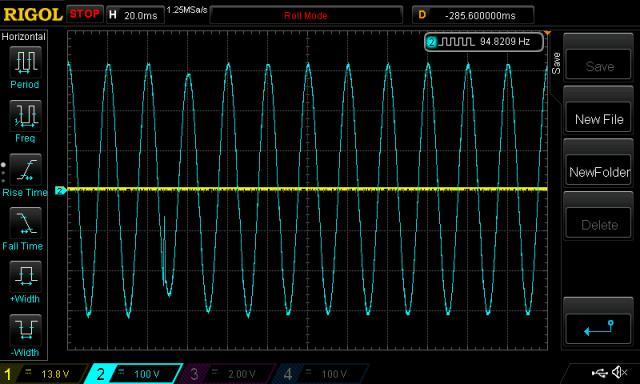Viewport: 640px width, 384px height.
Task: Toggle the muted speaker sound icon
Action: pos(620,372)
